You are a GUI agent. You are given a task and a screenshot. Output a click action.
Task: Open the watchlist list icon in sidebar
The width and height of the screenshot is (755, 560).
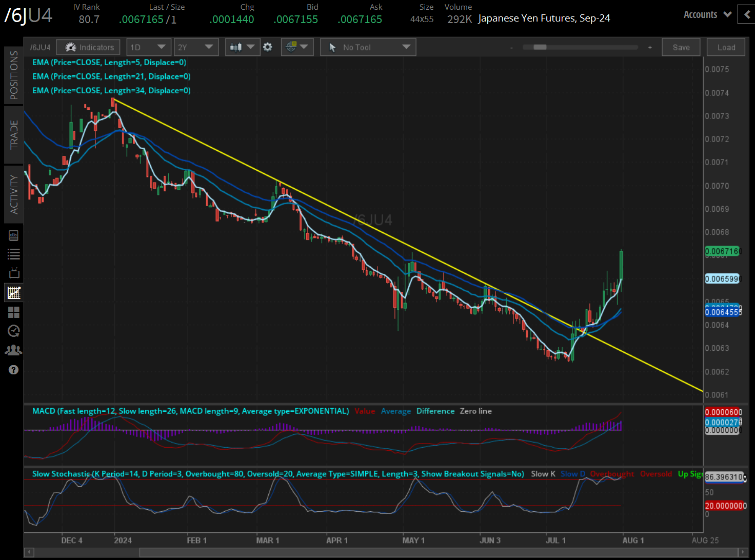pos(14,254)
